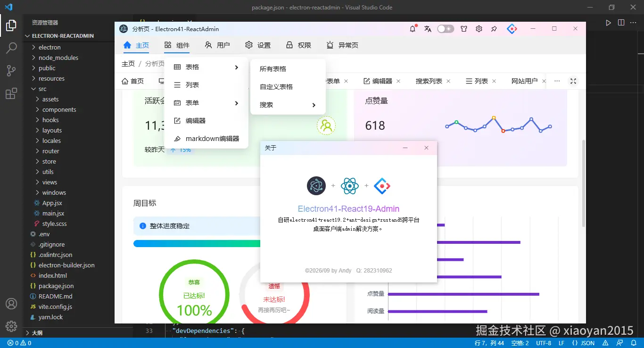Image resolution: width=644 pixels, height=348 pixels.
Task: Open package.json in explorer
Action: [x=56, y=286]
